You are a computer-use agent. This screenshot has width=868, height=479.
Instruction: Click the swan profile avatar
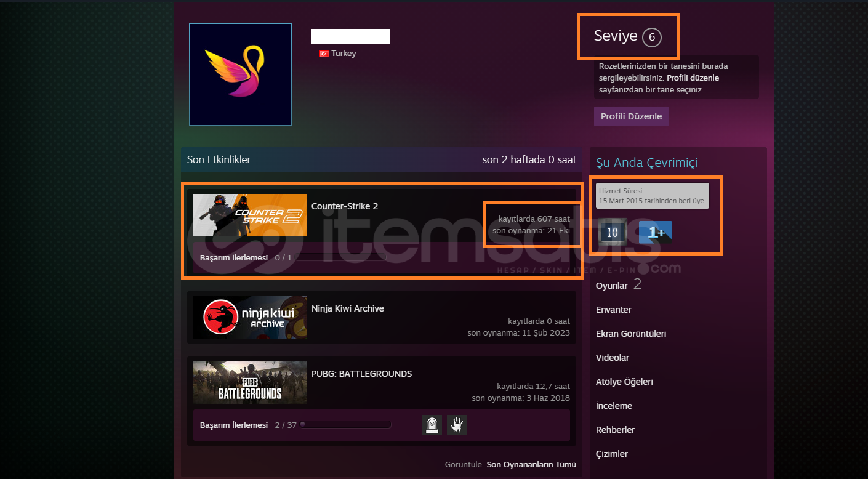241,74
